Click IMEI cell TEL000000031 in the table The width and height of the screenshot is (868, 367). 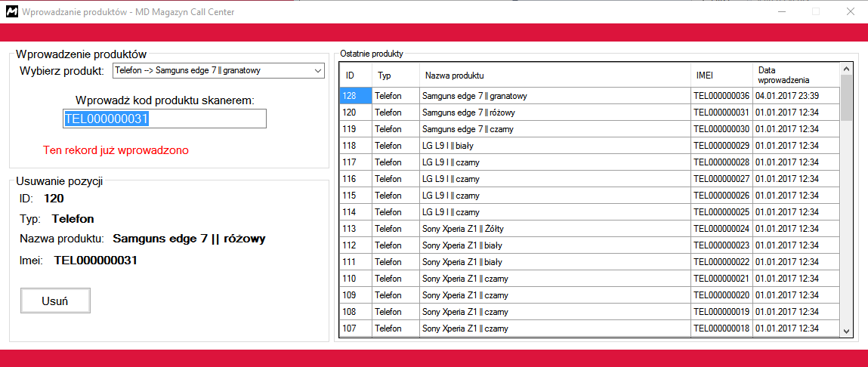pyautogui.click(x=722, y=113)
